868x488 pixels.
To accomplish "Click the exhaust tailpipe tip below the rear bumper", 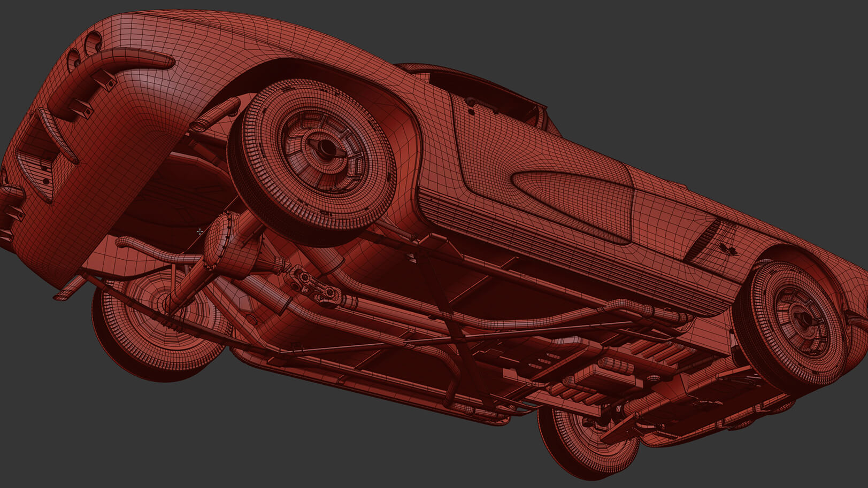I will [64, 293].
